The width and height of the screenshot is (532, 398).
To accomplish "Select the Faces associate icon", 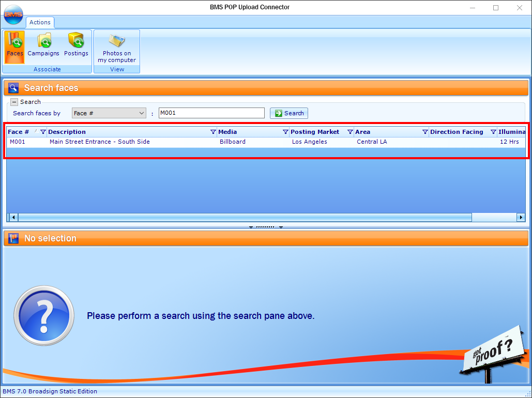I will (14, 47).
